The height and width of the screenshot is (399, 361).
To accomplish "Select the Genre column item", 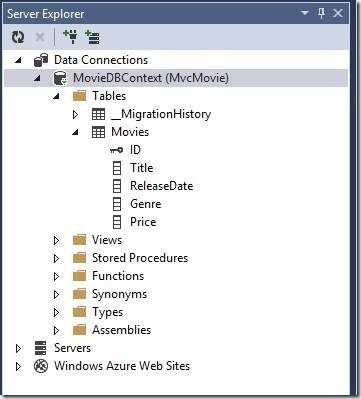I will click(x=146, y=204).
